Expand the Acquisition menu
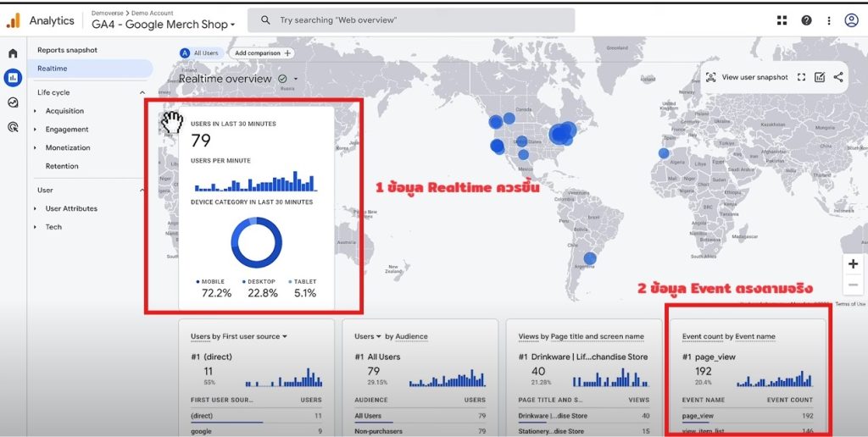Image resolution: width=868 pixels, height=437 pixels. 35,111
